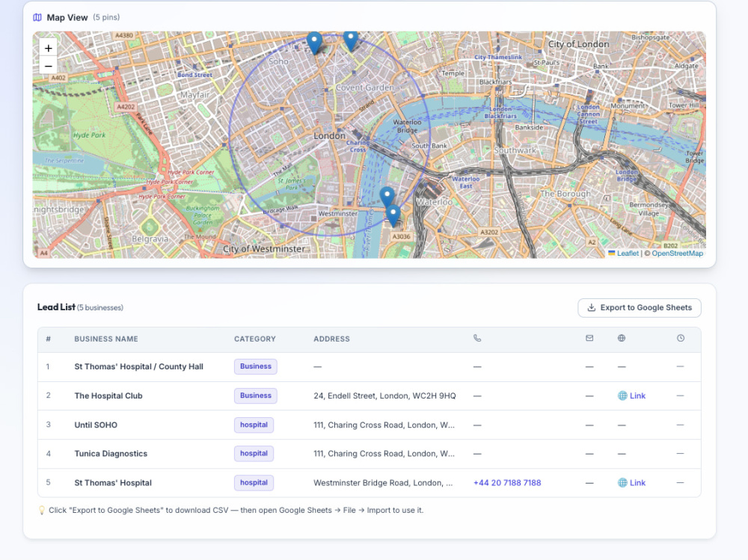Click the Covent Garden label on the map
Image resolution: width=748 pixels, height=560 pixels.
pyautogui.click(x=365, y=87)
